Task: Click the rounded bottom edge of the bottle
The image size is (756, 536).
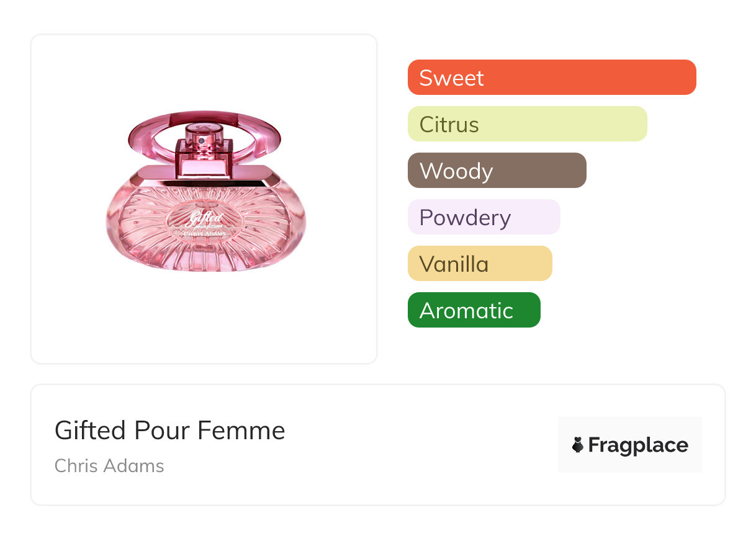Action: click(205, 268)
